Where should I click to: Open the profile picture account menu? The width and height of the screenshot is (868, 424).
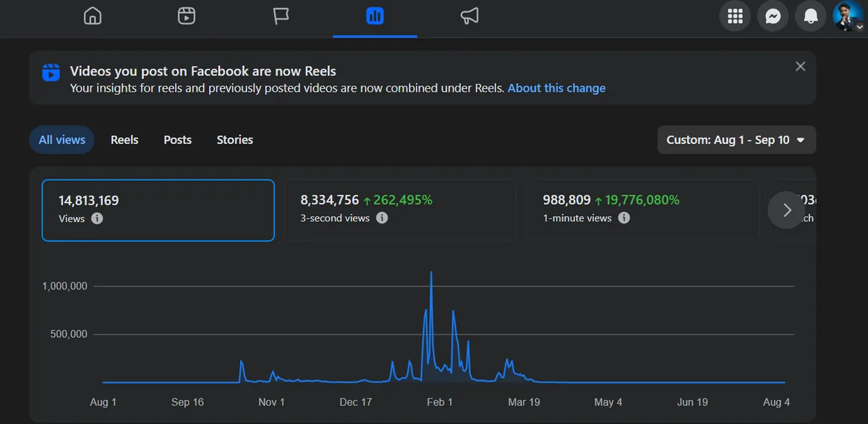[x=848, y=16]
